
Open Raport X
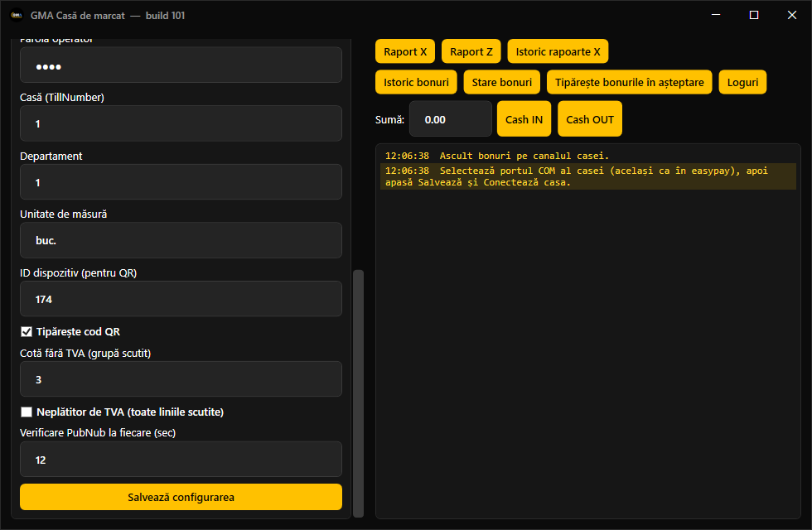point(405,51)
